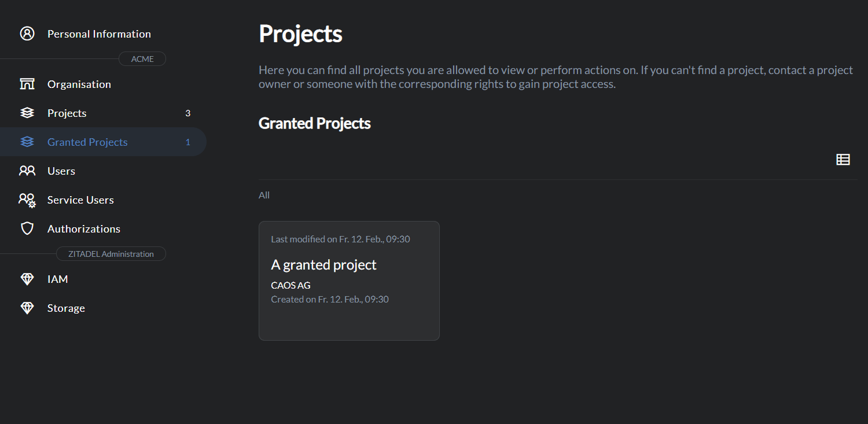The width and height of the screenshot is (868, 424).
Task: Click the Service Users gear-person icon
Action: click(27, 200)
